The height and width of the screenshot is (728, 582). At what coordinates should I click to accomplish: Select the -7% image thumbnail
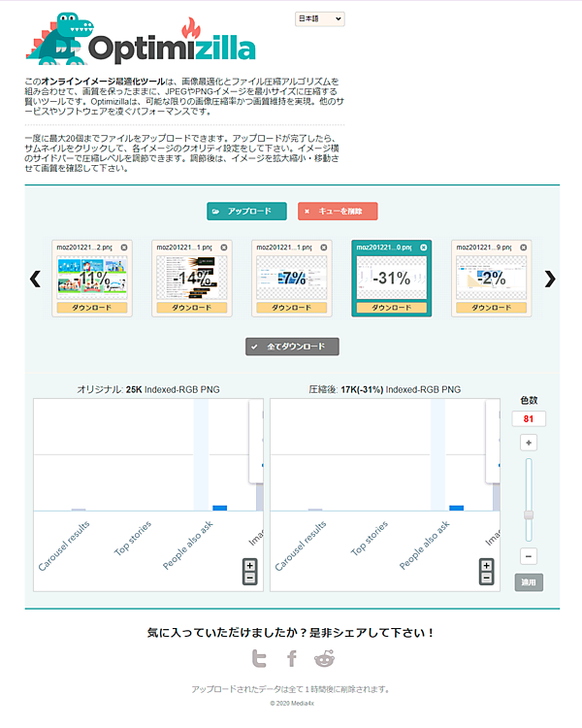coord(291,278)
